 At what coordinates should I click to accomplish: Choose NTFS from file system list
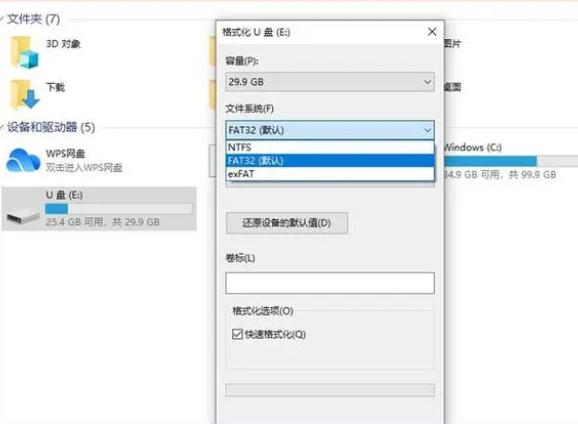tap(330, 147)
